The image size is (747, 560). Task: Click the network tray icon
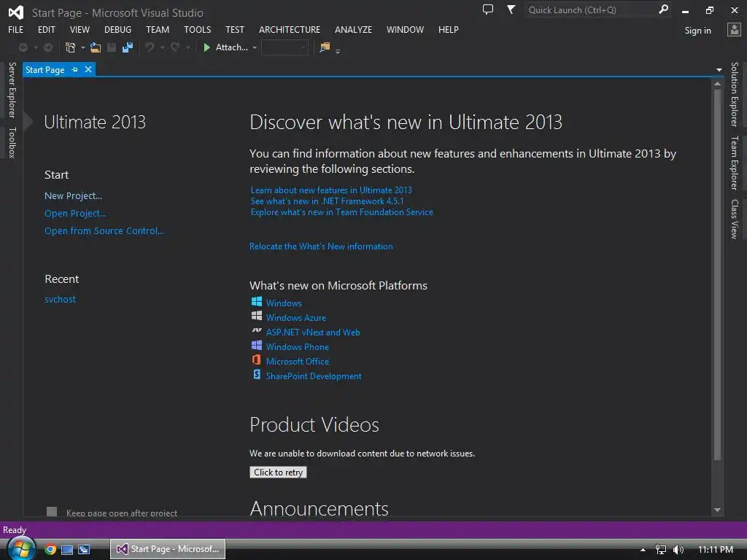tap(661, 550)
